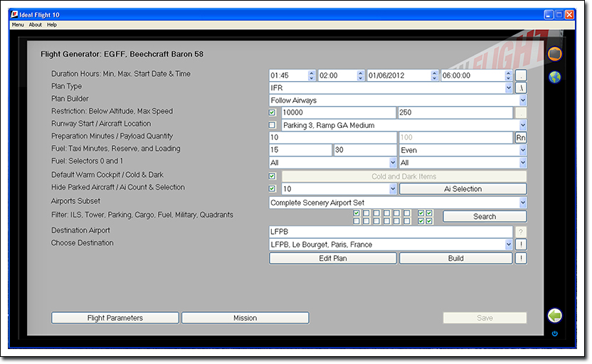
Task: Click the Taxi Minutes field showing 15
Action: coord(300,150)
